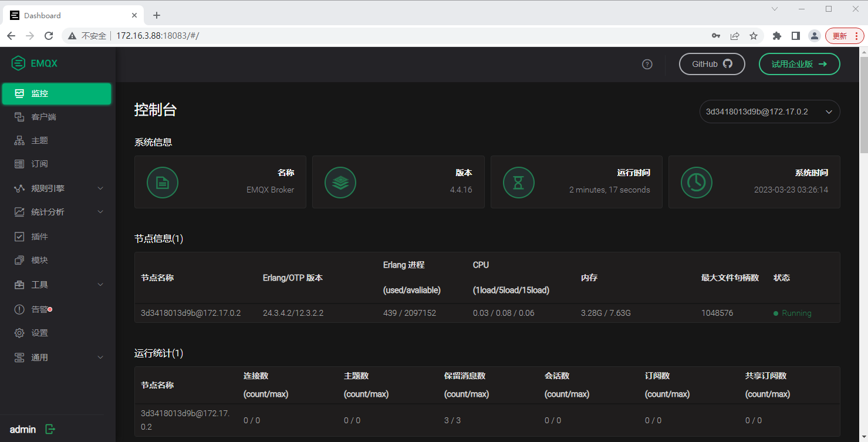Click the 统计分析 chart icon
The height and width of the screenshot is (442, 868).
click(19, 212)
